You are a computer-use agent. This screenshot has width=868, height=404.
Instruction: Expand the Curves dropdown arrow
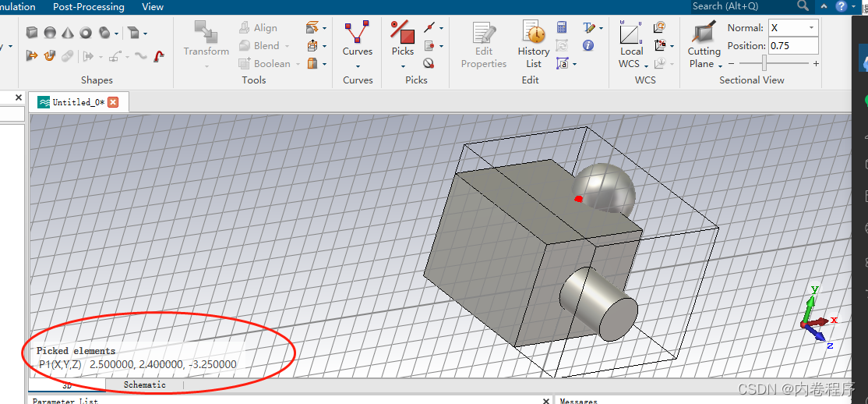tap(358, 66)
